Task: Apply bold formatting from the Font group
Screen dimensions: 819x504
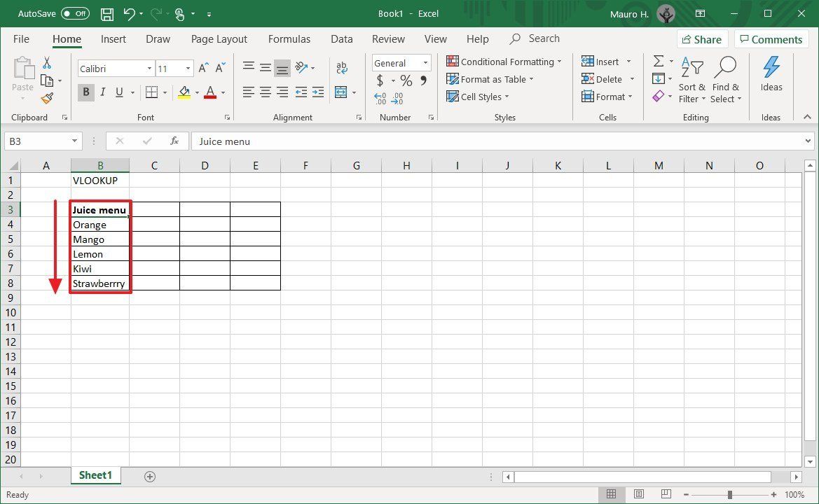Action: pos(85,92)
